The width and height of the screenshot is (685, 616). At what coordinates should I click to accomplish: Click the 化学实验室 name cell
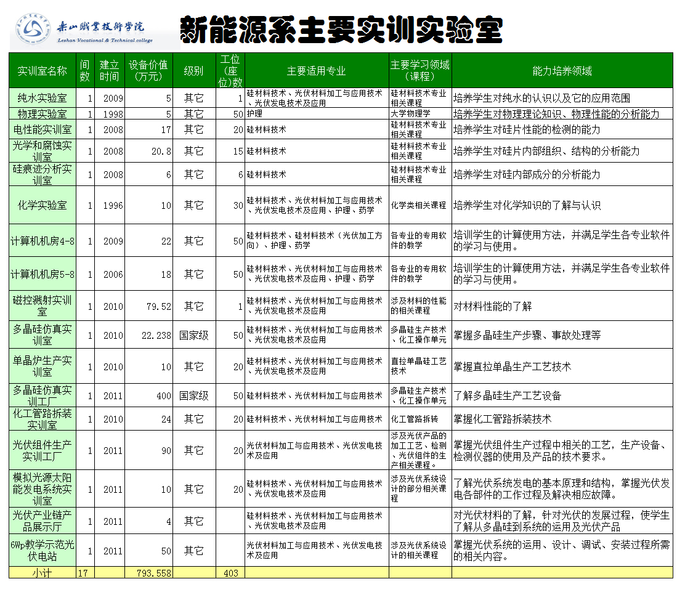coord(42,205)
